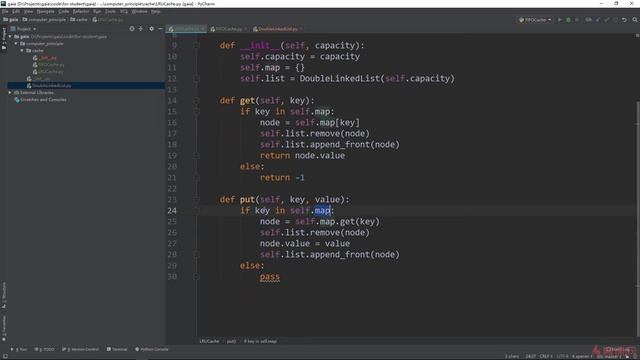Click the highlighted word map on line 24
Screen dimensions: 640x360
tap(322, 211)
